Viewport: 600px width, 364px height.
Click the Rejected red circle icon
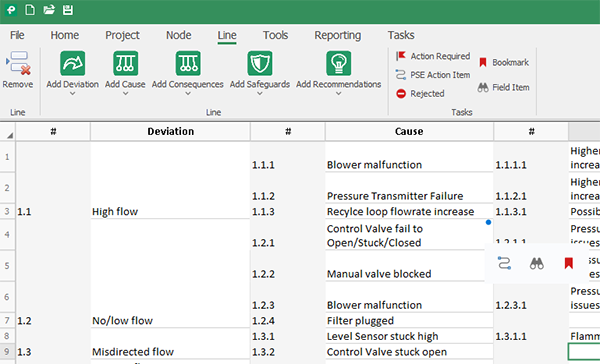point(401,93)
